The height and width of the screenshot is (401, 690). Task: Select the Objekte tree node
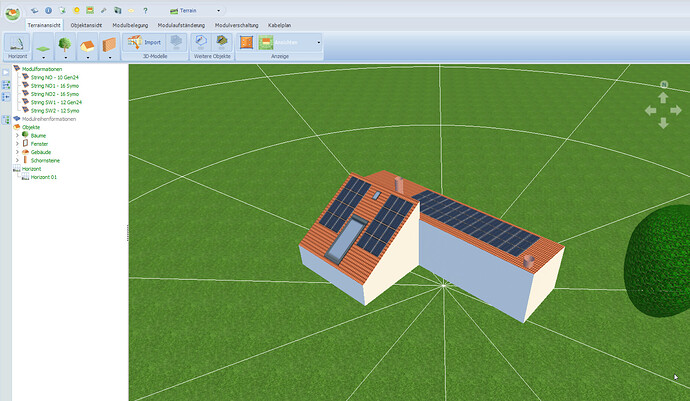31,127
